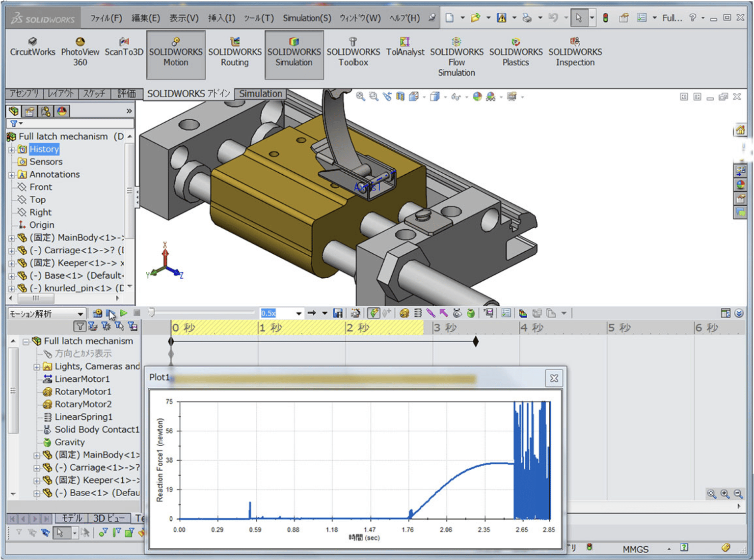Expand (固定) MainBody<1> in feature tree
The image size is (754, 560).
(11, 238)
